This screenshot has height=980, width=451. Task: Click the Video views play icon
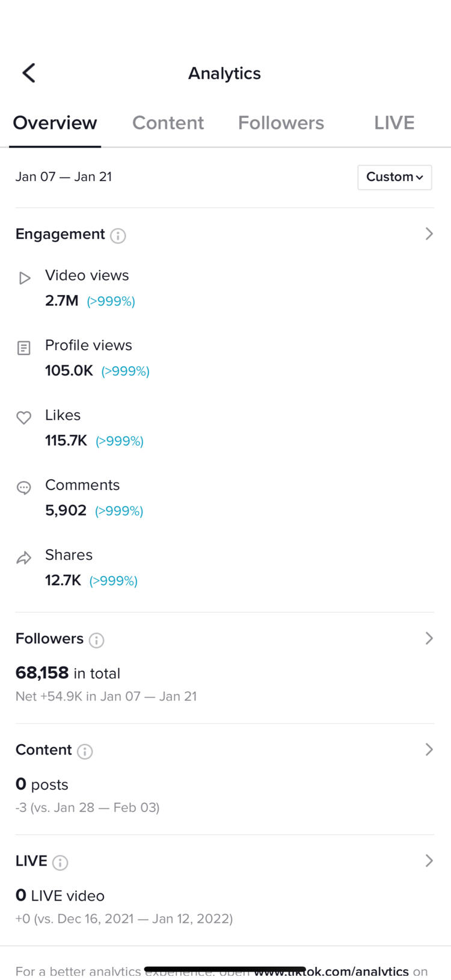pyautogui.click(x=24, y=278)
